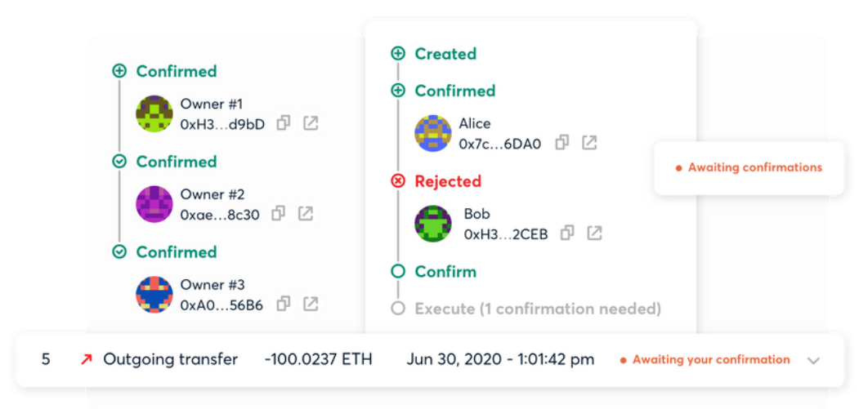The width and height of the screenshot is (868, 409).
Task: Copy Bob's address 0xH3...2CEB
Action: point(567,233)
